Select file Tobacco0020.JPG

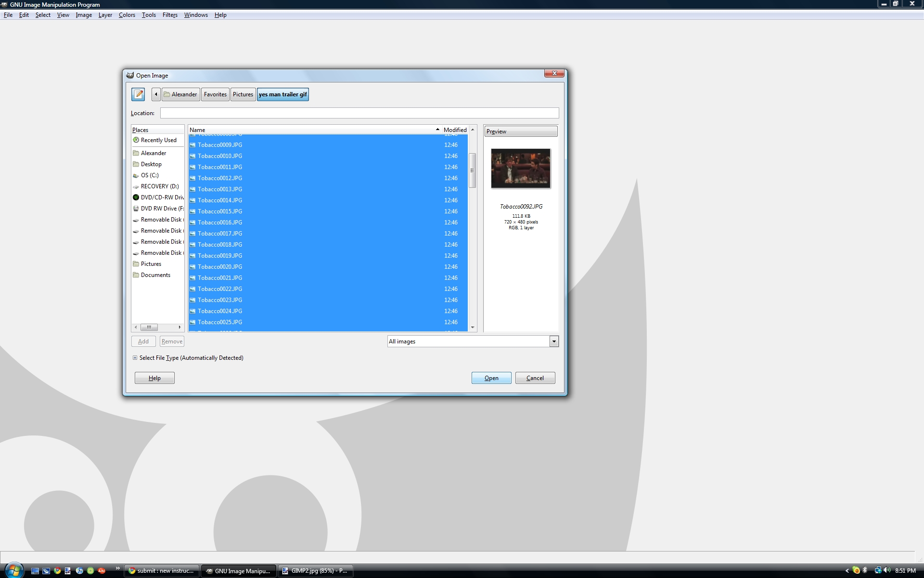tap(328, 267)
